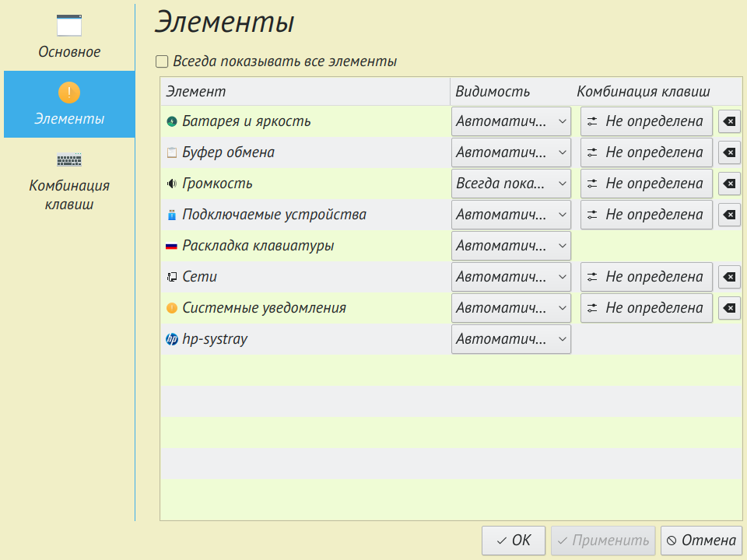Viewport: 747px width, 560px height.
Task: Click the hp-systray icon
Action: (172, 339)
